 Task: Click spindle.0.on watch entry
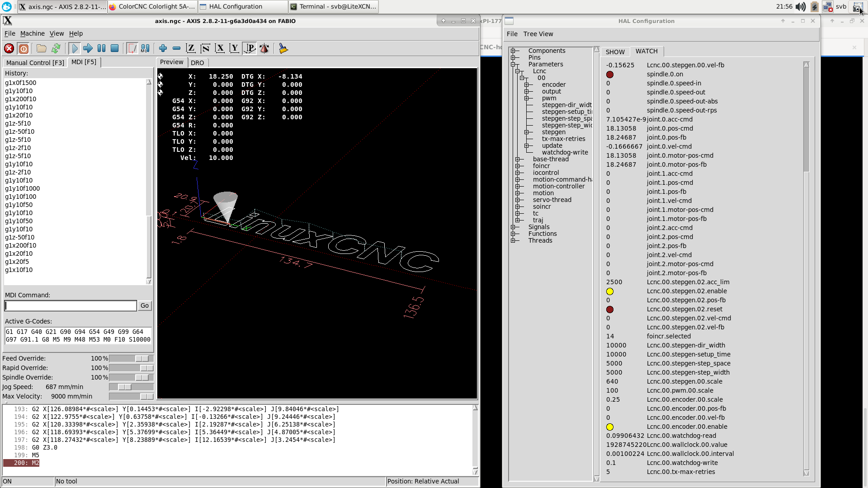tap(665, 74)
